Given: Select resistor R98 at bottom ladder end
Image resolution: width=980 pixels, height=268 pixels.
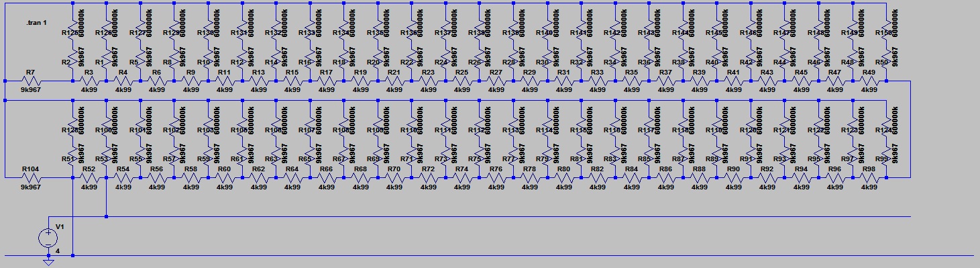Looking at the screenshot, I should pyautogui.click(x=869, y=179).
